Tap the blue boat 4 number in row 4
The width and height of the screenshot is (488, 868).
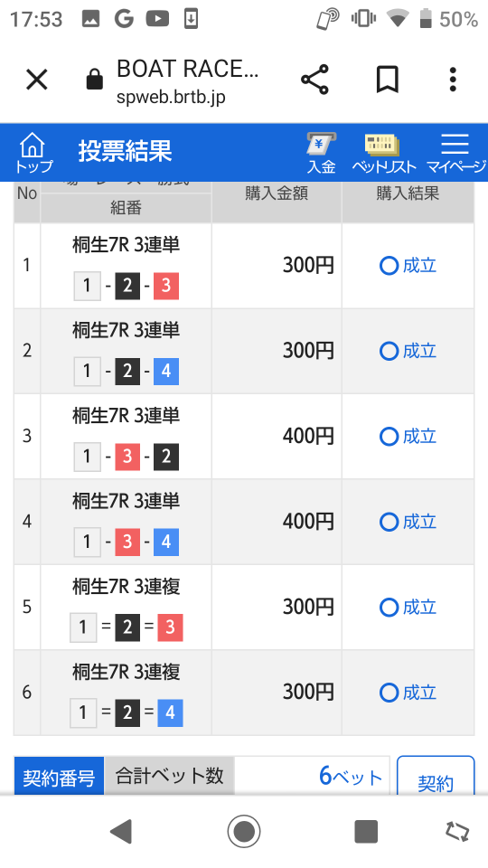166,542
